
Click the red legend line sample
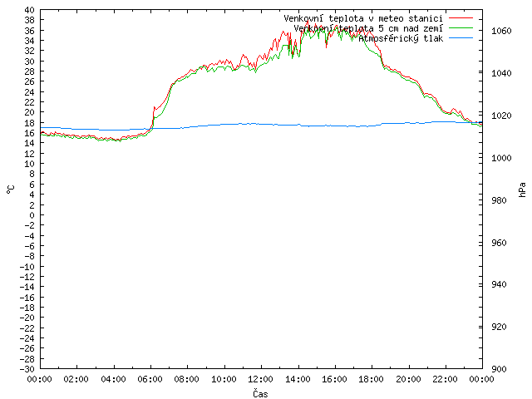point(461,17)
